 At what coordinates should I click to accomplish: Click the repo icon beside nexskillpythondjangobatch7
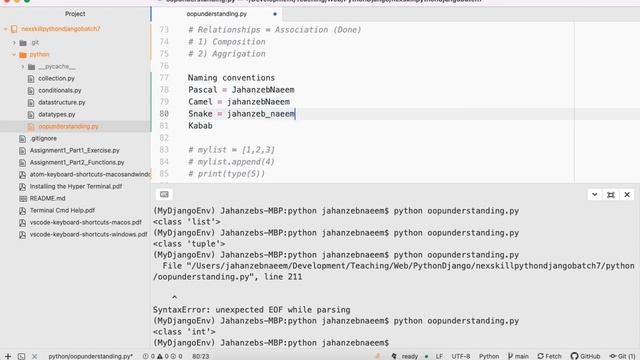click(14, 29)
